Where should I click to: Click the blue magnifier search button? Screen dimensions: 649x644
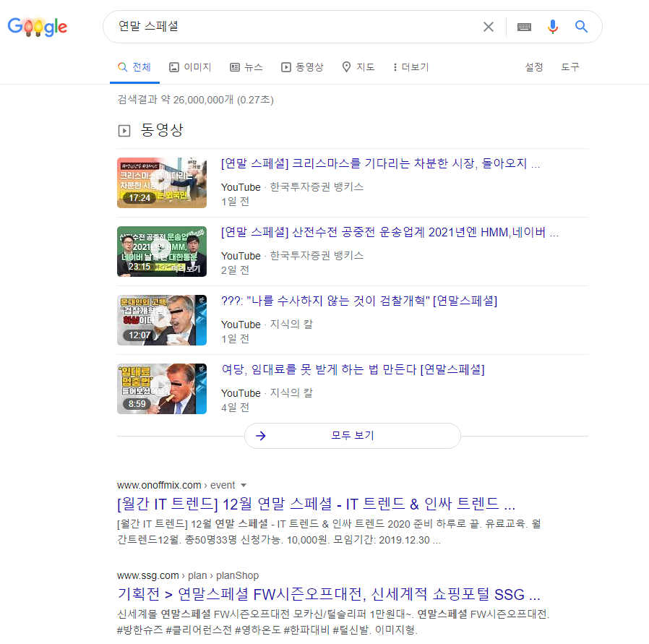pyautogui.click(x=582, y=27)
